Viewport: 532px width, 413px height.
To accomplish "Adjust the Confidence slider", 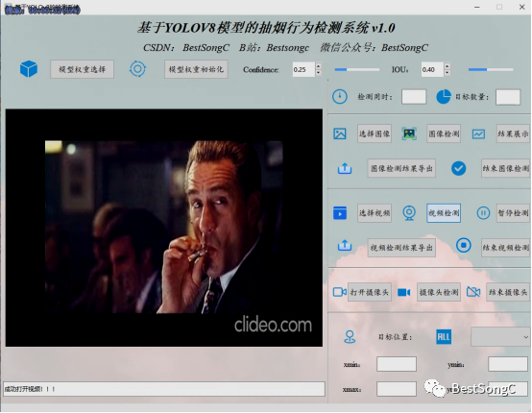I will coord(357,69).
